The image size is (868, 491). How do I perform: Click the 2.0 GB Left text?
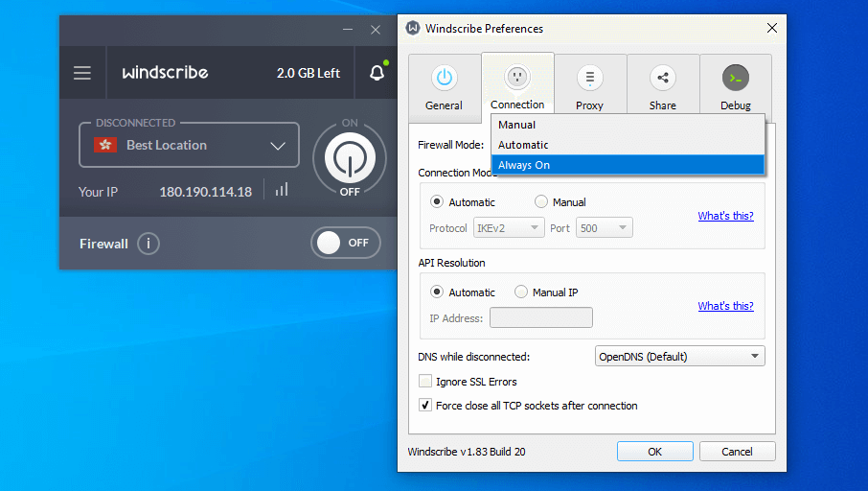pos(308,73)
